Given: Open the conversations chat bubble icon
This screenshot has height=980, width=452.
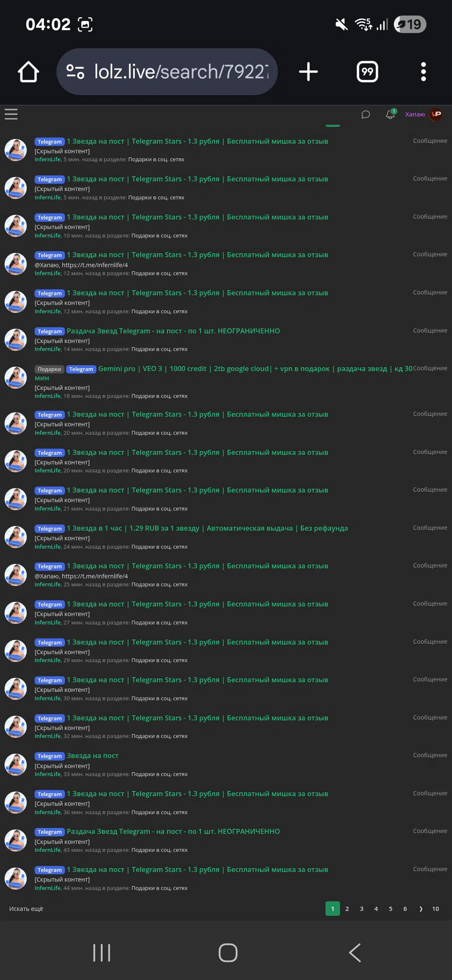Looking at the screenshot, I should tap(365, 114).
